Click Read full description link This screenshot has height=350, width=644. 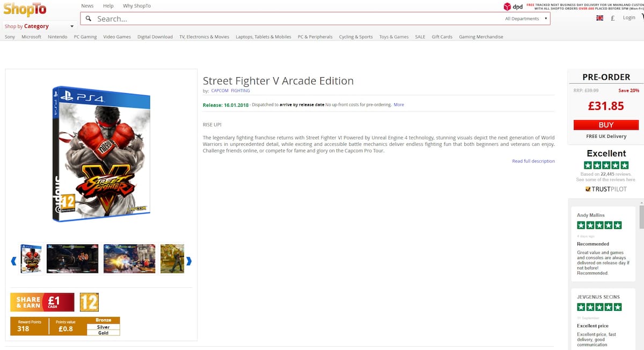(x=533, y=161)
